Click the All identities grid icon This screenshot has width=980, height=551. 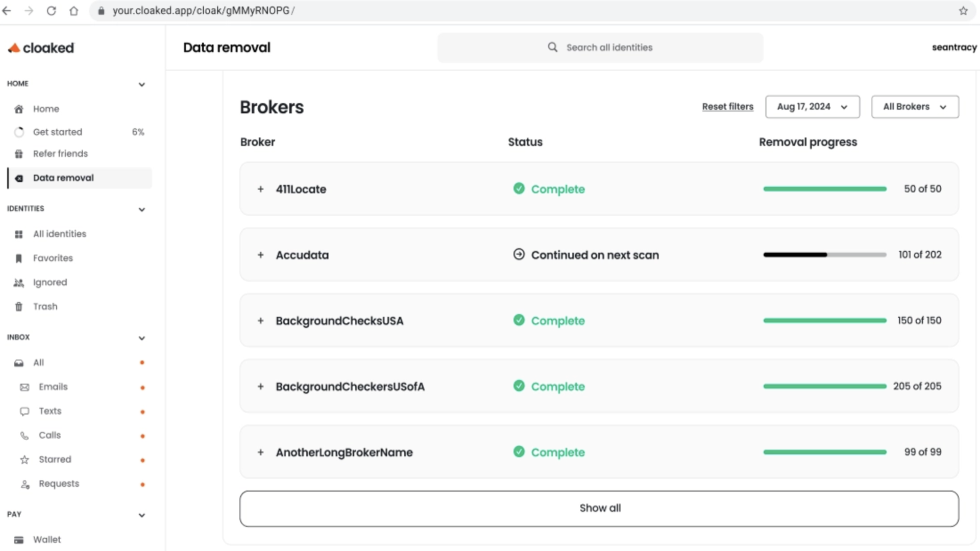coord(19,234)
